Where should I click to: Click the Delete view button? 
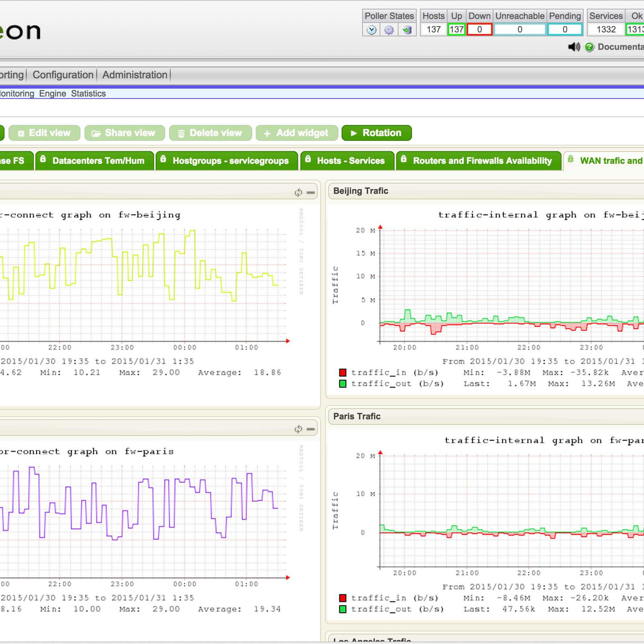(x=211, y=133)
